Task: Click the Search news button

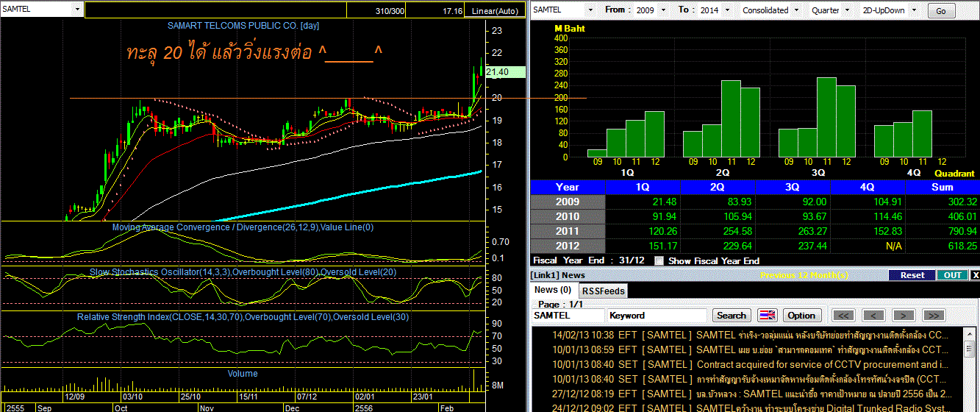Action: pyautogui.click(x=731, y=316)
